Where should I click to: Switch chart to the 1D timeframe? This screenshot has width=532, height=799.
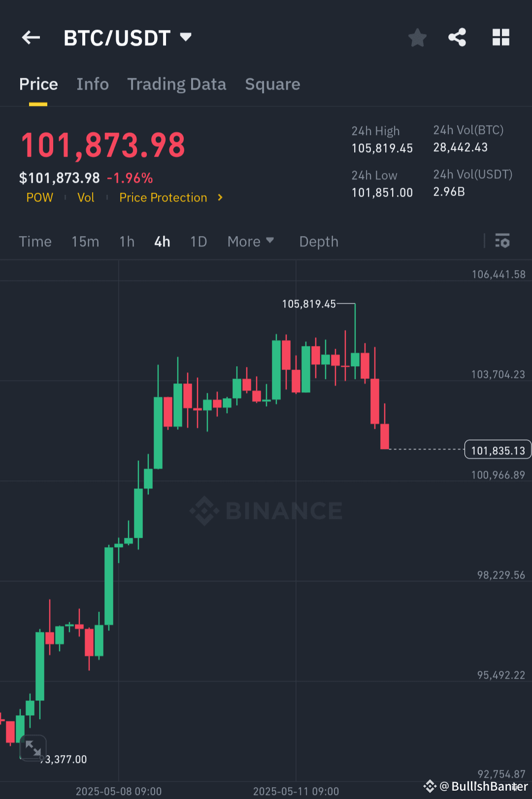tap(199, 242)
